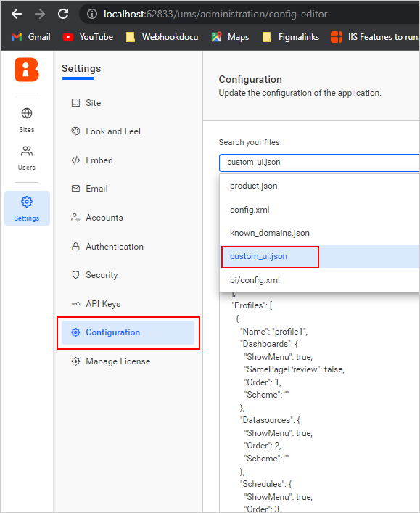
Task: Select Configuration settings menu item
Action: [128, 332]
